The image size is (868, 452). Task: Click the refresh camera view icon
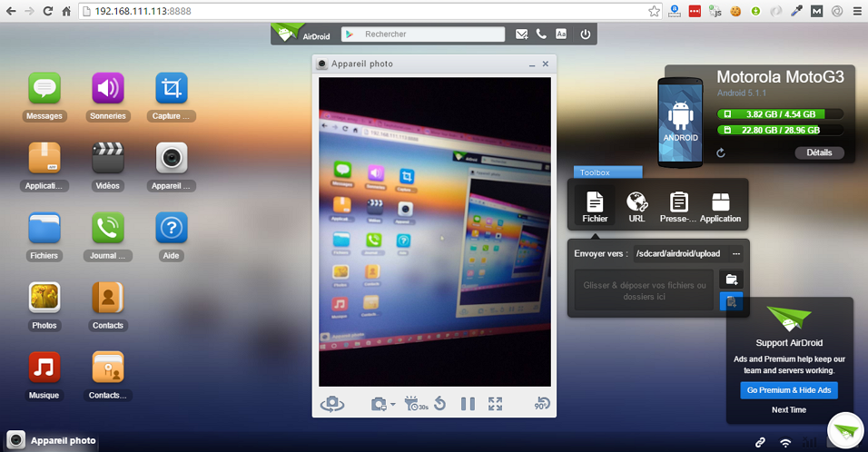pos(440,404)
